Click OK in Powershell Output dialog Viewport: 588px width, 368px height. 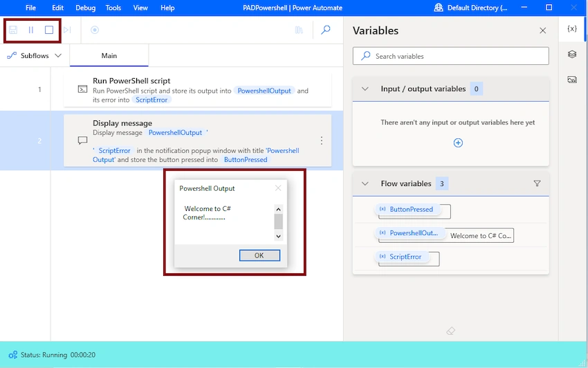coord(259,255)
